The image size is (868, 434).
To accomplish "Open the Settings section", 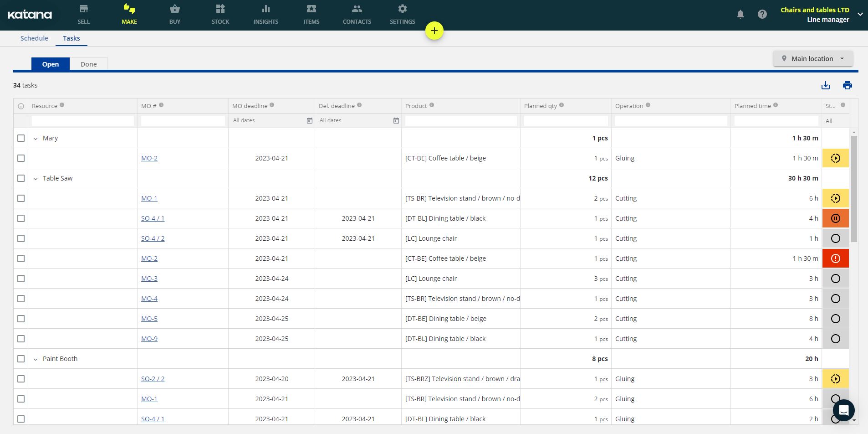I will pos(403,15).
